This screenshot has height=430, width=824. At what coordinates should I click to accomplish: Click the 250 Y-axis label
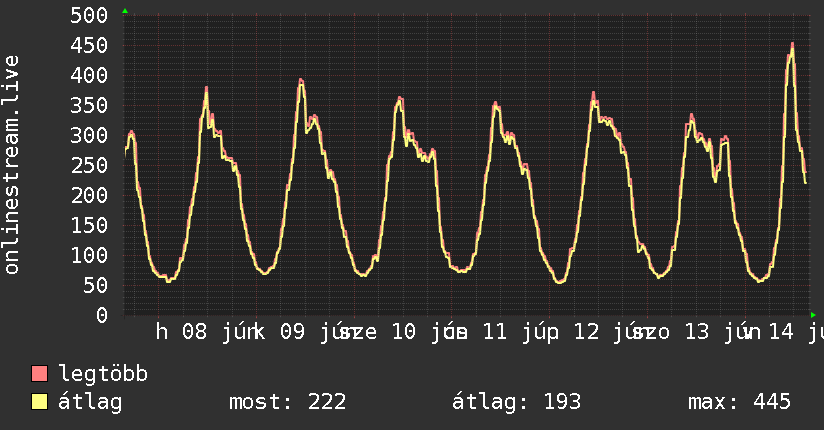[89, 165]
